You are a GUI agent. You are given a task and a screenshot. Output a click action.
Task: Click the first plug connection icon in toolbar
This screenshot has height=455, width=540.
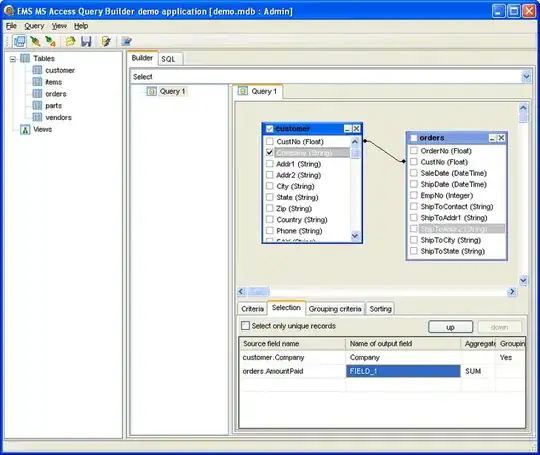35,41
